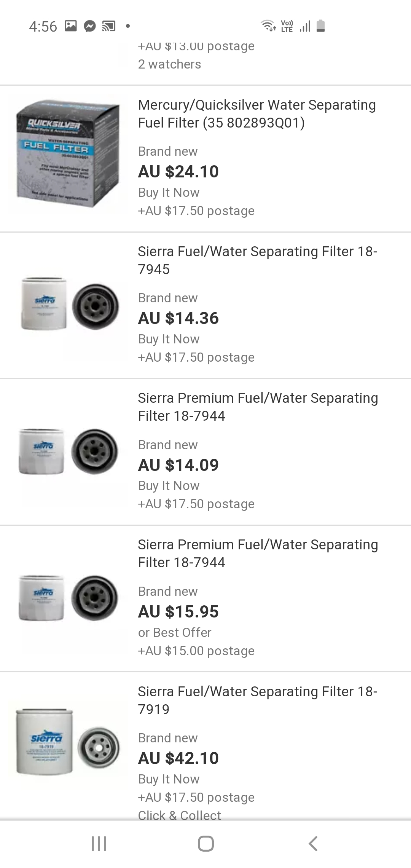Tap Click & Collect on the 18-7919 listing
This screenshot has width=411, height=868.
tap(179, 815)
